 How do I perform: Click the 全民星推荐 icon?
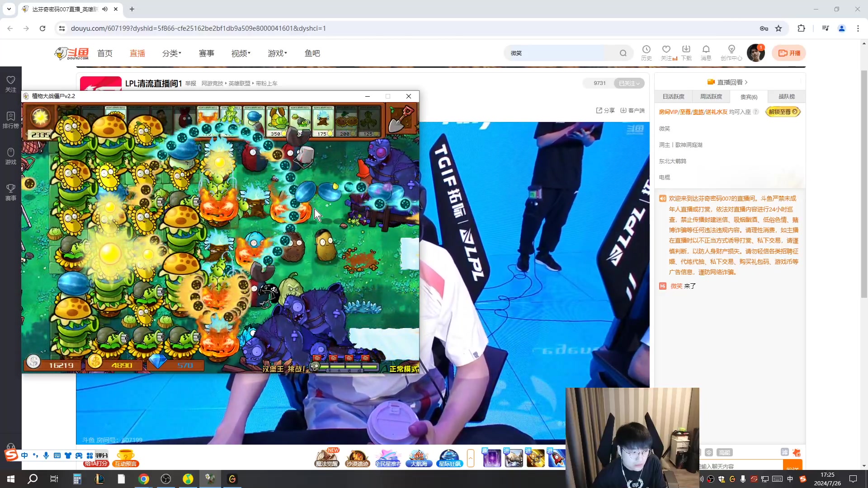click(388, 458)
